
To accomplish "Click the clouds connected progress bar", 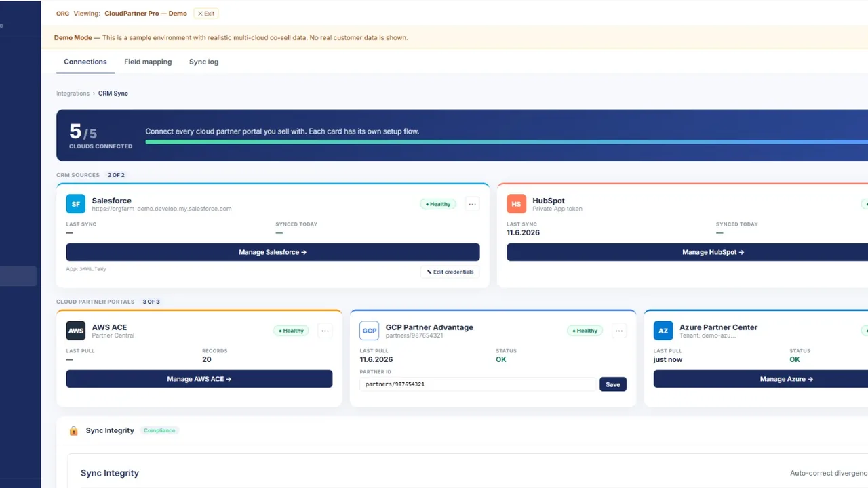I will (507, 142).
